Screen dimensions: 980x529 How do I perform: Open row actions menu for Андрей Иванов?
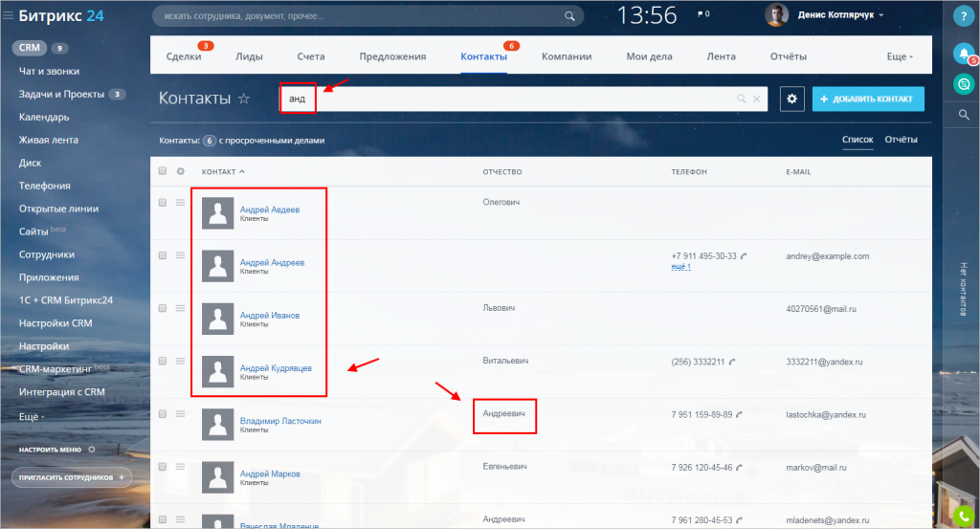pos(181,308)
